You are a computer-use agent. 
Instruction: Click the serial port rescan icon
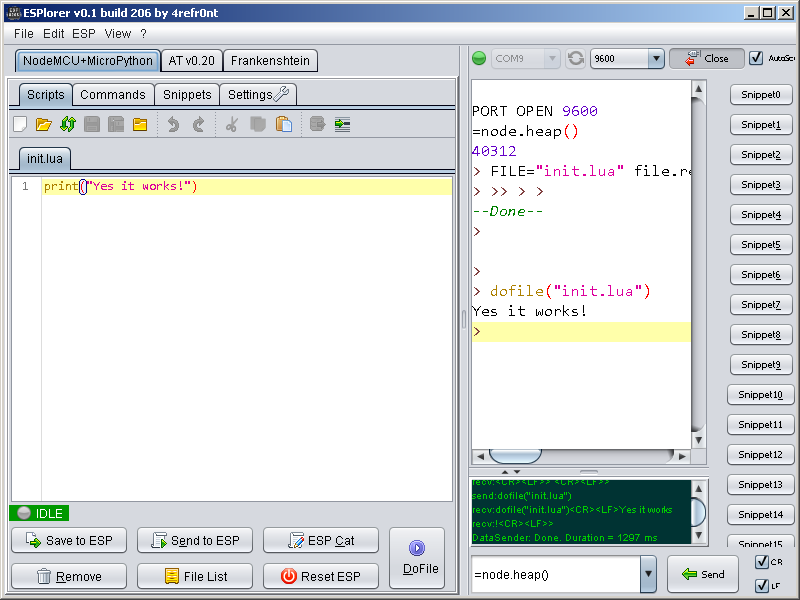tap(576, 59)
